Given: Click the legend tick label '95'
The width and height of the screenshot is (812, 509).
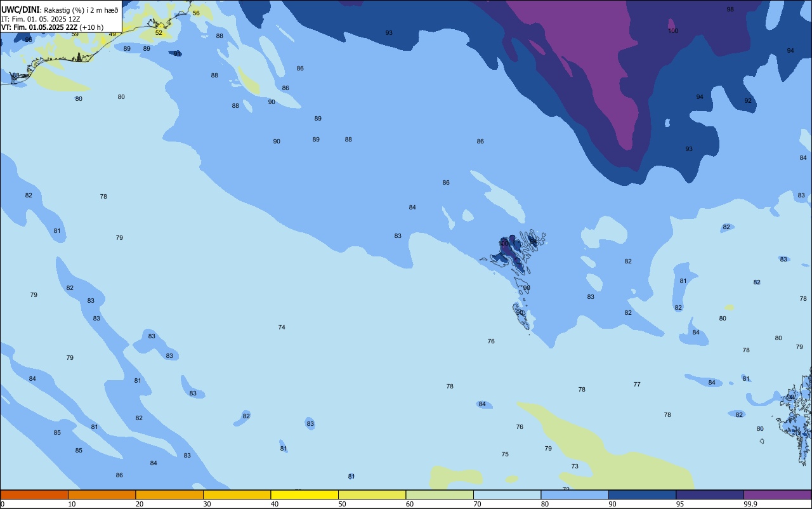Looking at the screenshot, I should pyautogui.click(x=680, y=504).
